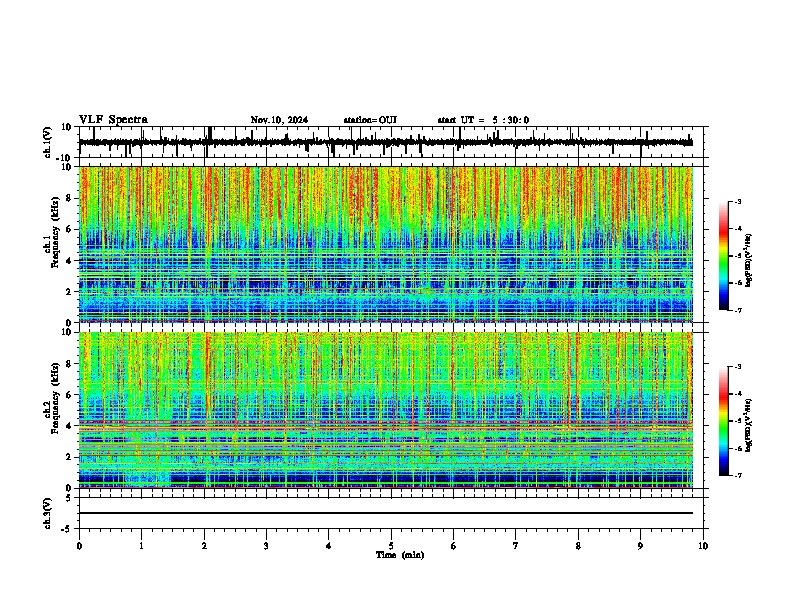The image size is (792, 612).
Task: Click the "start UT = 5:30:0" label
Action: 483,120
